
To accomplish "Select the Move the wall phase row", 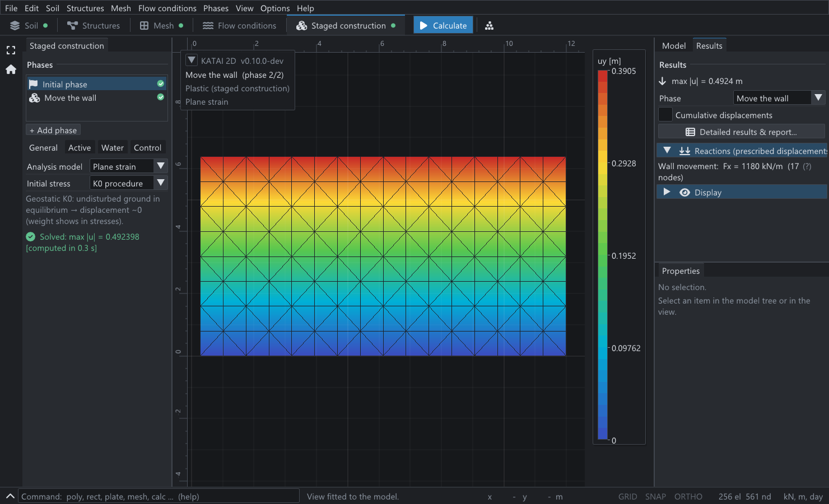I will coord(97,98).
